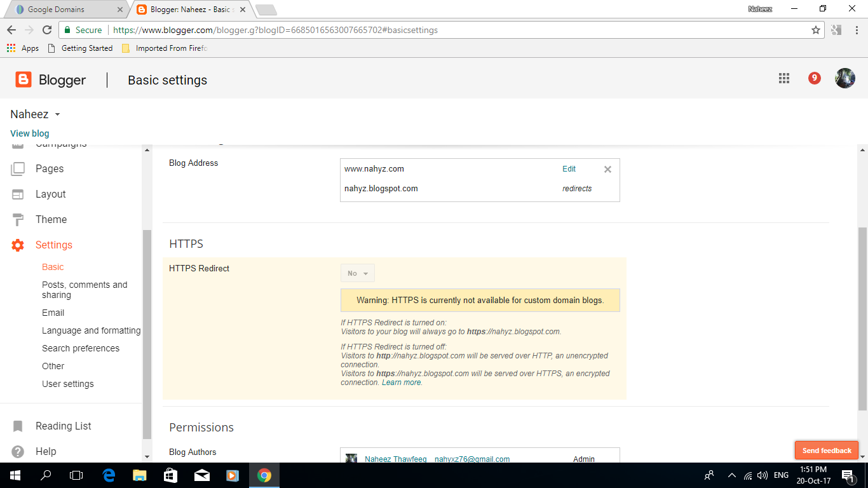Click the View blog link
868x488 pixels.
pyautogui.click(x=29, y=133)
